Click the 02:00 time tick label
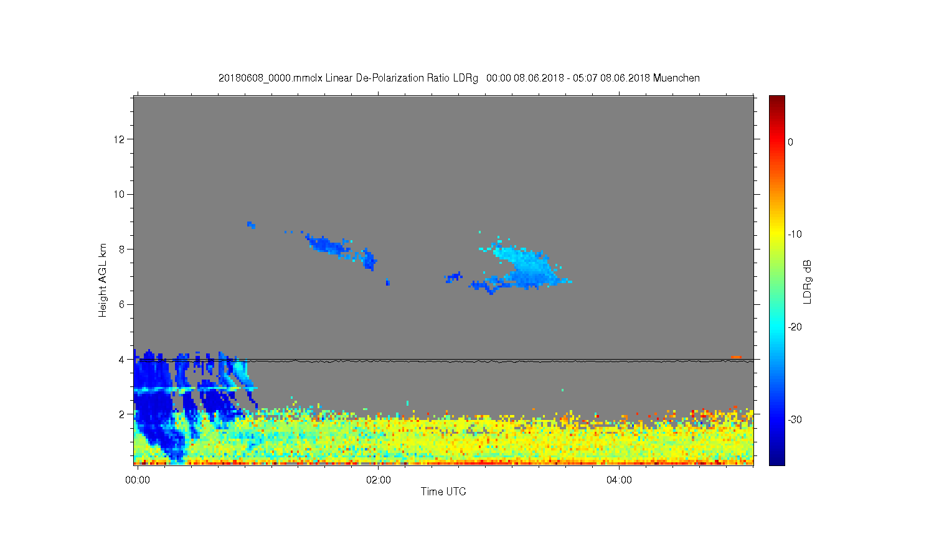 (379, 480)
